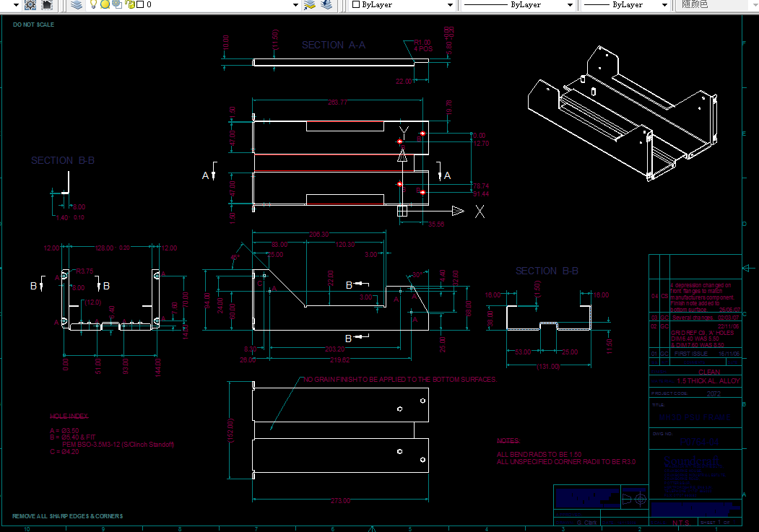Select the 'NOTES:' heading
Screen dimensions: 759x532
(508, 440)
